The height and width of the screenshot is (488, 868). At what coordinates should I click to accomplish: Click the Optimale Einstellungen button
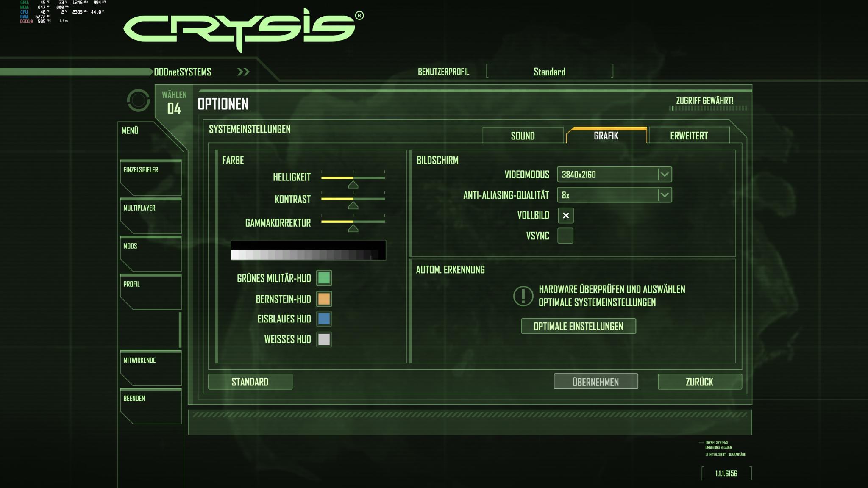tap(578, 326)
